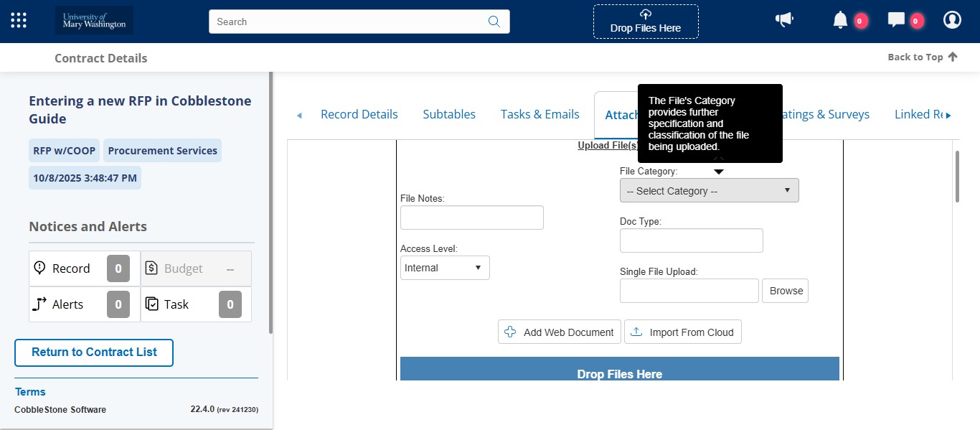Open notifications via the bell icon

tap(840, 20)
